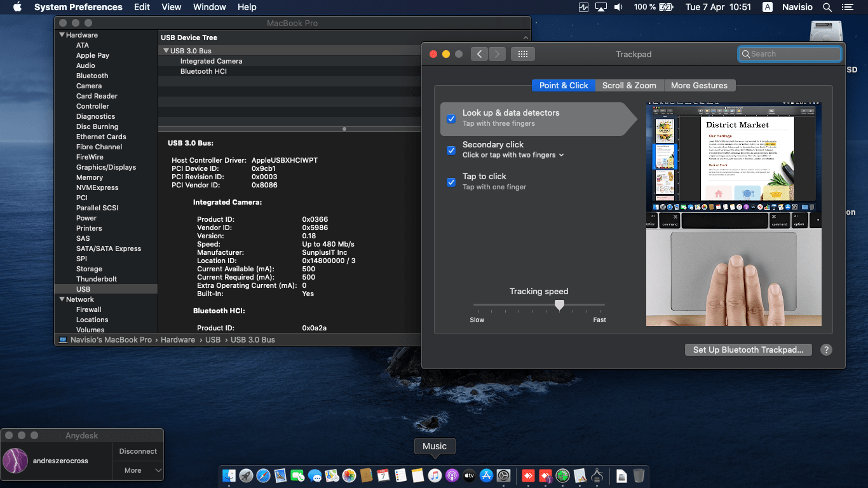Go back in the Trackpad preferences window

point(479,54)
